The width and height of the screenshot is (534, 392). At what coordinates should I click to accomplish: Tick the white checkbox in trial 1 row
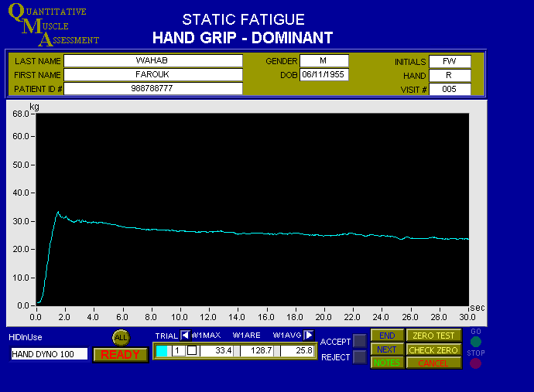point(192,350)
